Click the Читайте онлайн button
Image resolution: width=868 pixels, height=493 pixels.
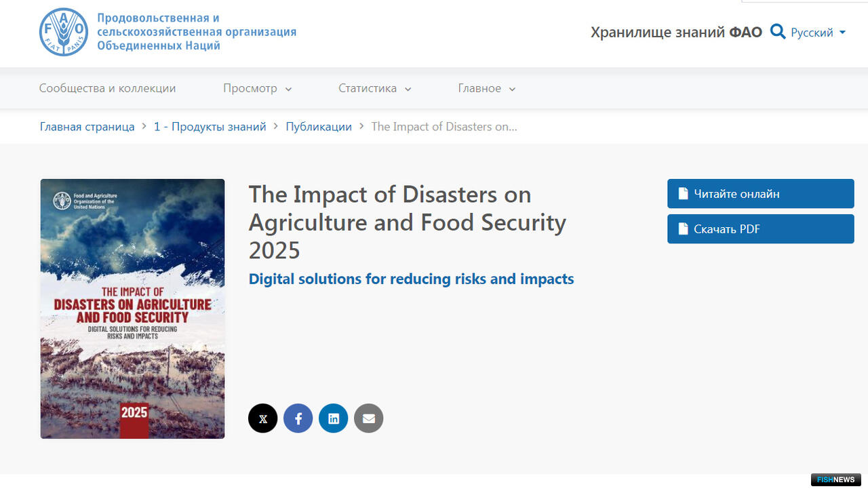(x=760, y=194)
